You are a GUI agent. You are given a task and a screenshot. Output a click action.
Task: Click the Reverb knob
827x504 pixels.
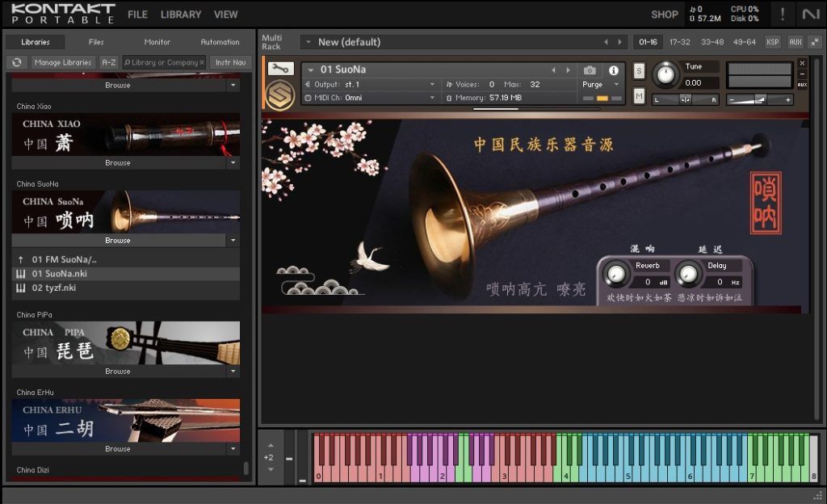[x=615, y=274]
